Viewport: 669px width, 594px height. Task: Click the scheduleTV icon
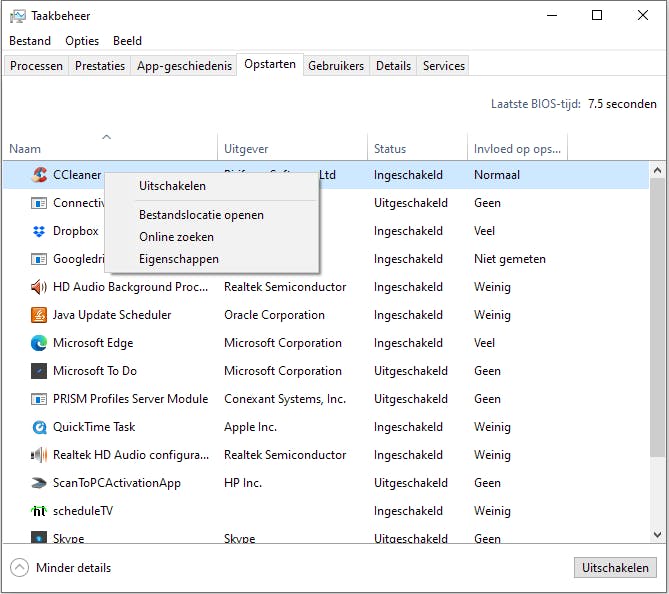pyautogui.click(x=39, y=511)
